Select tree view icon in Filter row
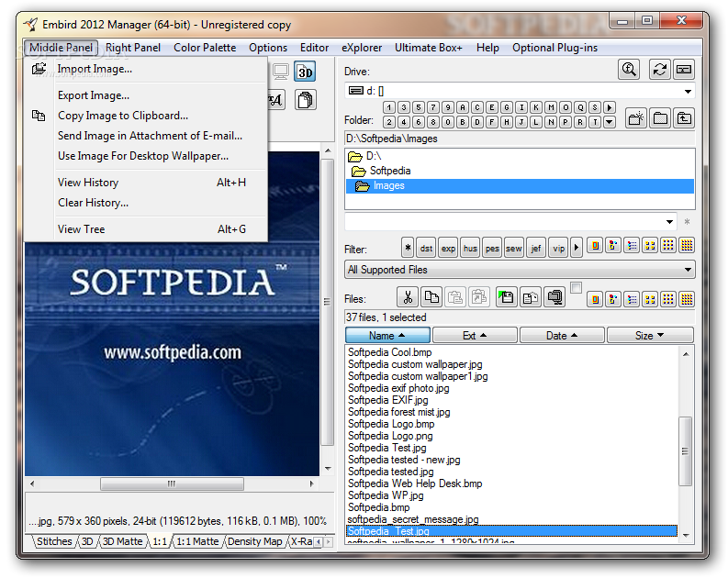This screenshot has height=578, width=728. tap(613, 245)
